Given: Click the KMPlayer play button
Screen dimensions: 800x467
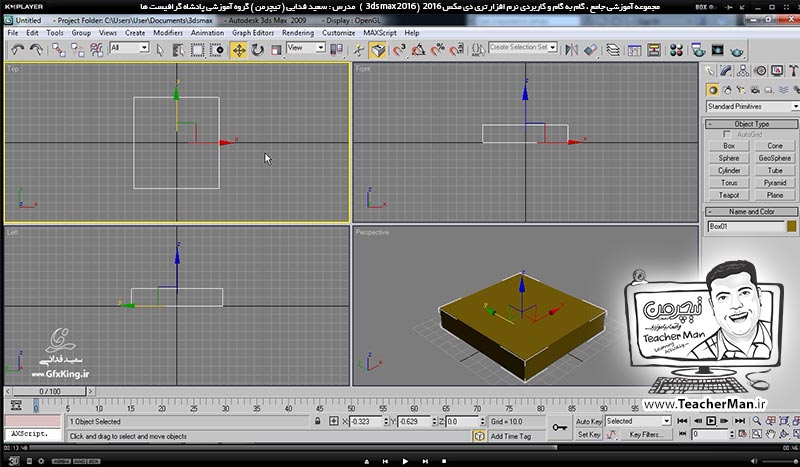Looking at the screenshot, I should (405, 461).
